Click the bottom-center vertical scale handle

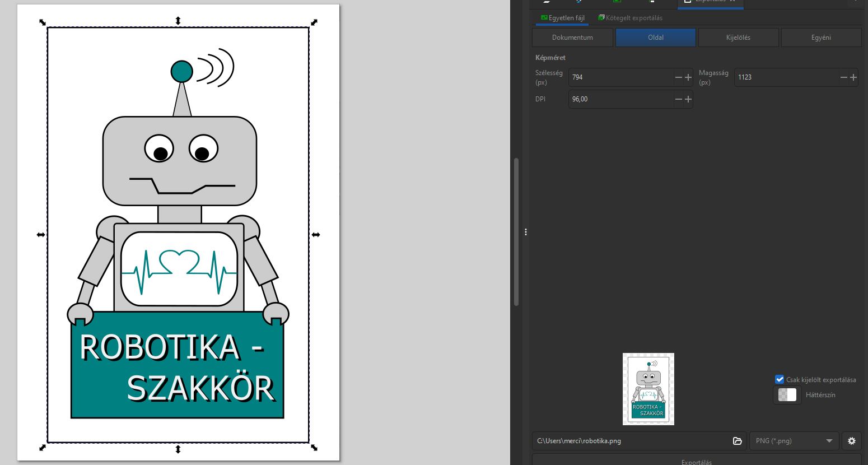pos(178,449)
